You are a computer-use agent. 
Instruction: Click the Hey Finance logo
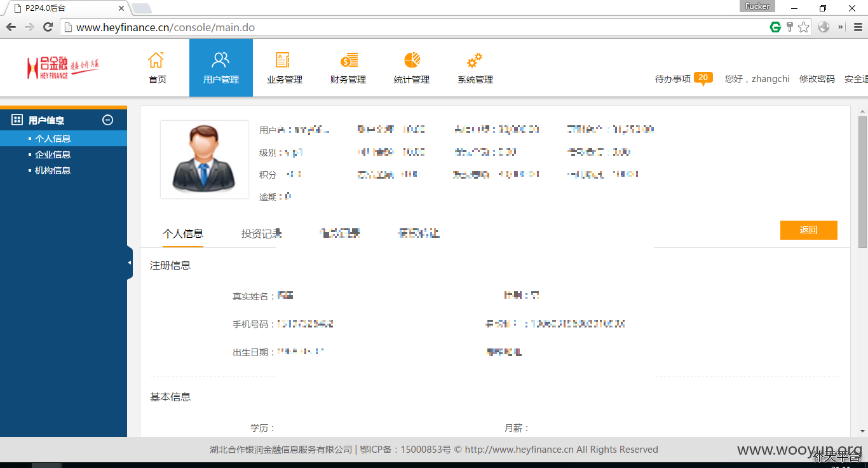(x=63, y=67)
